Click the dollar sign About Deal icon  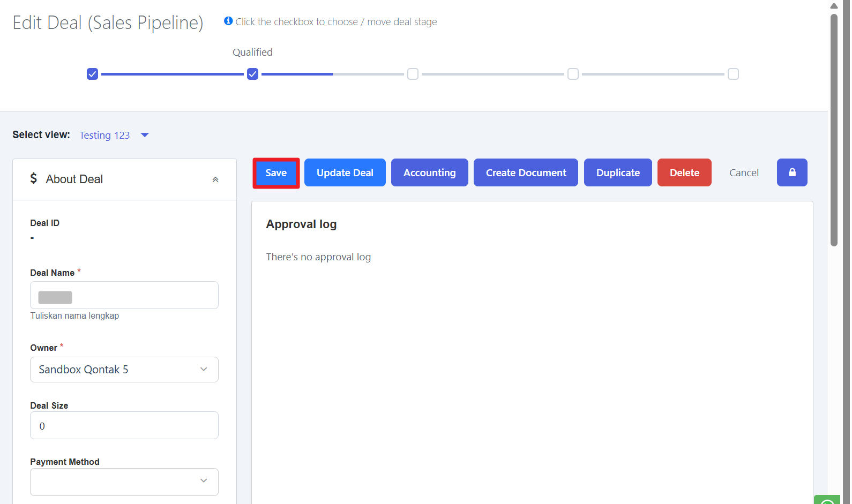tap(34, 178)
